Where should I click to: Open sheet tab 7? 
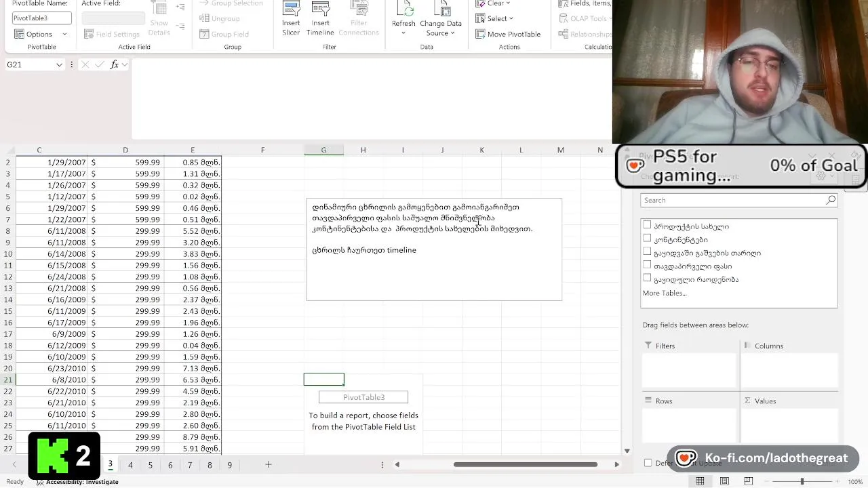click(x=190, y=465)
